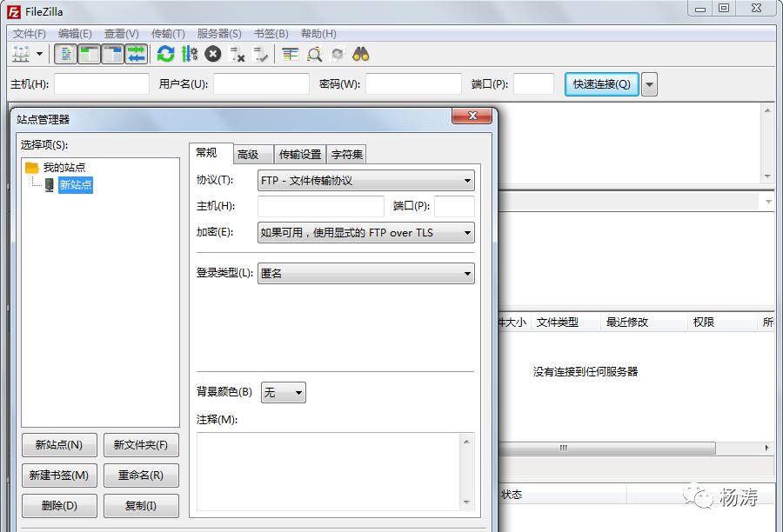The width and height of the screenshot is (783, 532).
Task: Click the 快速连接(Q) button
Action: [602, 83]
